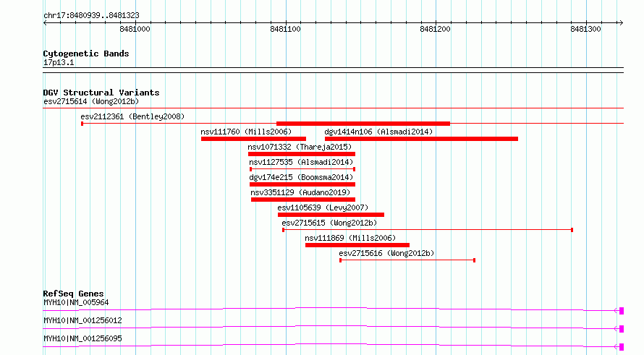
Task: Click the magenta exon block of NM_005964
Action: click(622, 311)
